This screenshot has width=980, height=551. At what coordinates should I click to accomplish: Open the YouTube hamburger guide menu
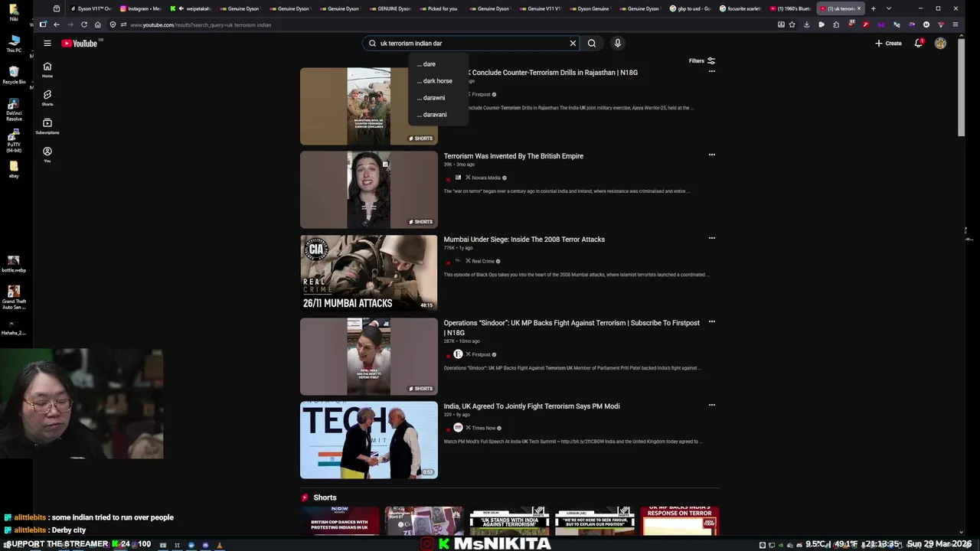tap(47, 44)
